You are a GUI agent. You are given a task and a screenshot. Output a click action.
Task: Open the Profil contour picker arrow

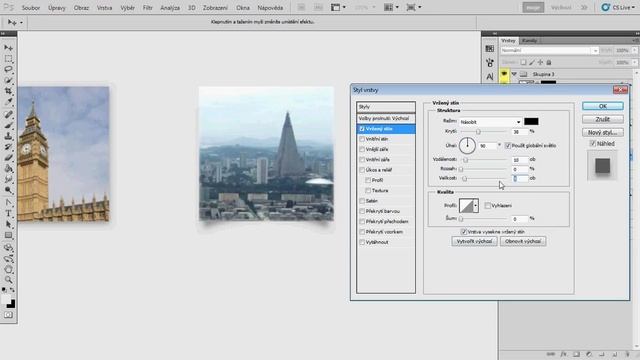[476, 206]
